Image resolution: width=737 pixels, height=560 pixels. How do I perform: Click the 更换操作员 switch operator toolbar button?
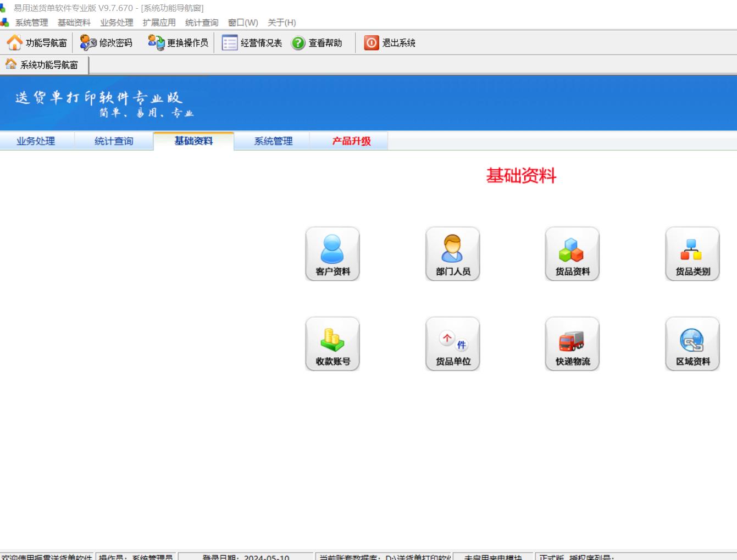178,43
